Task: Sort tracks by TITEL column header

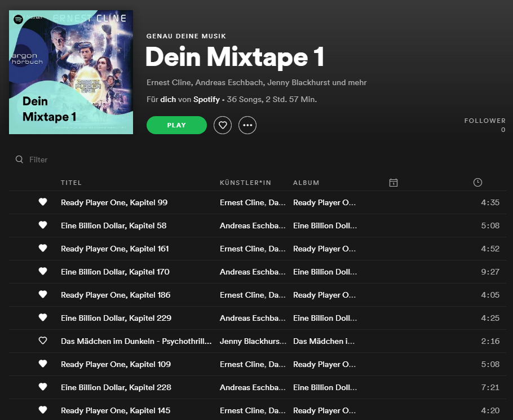Action: pos(71,183)
